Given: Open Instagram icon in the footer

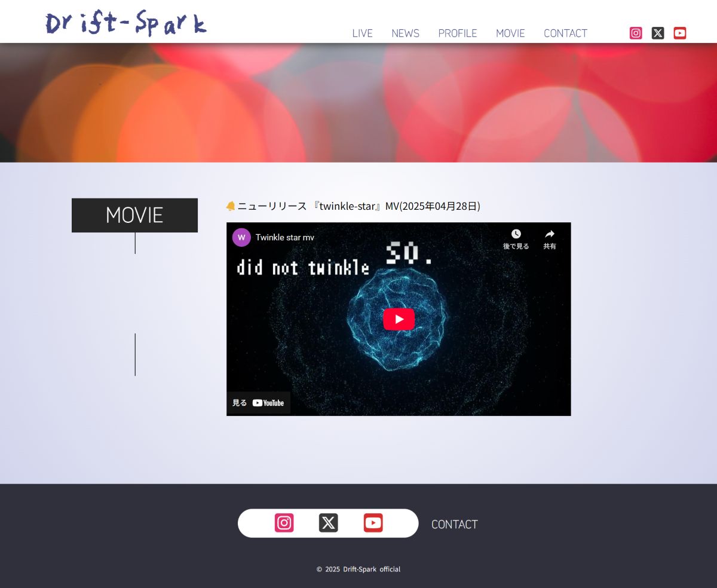Looking at the screenshot, I should tap(284, 523).
